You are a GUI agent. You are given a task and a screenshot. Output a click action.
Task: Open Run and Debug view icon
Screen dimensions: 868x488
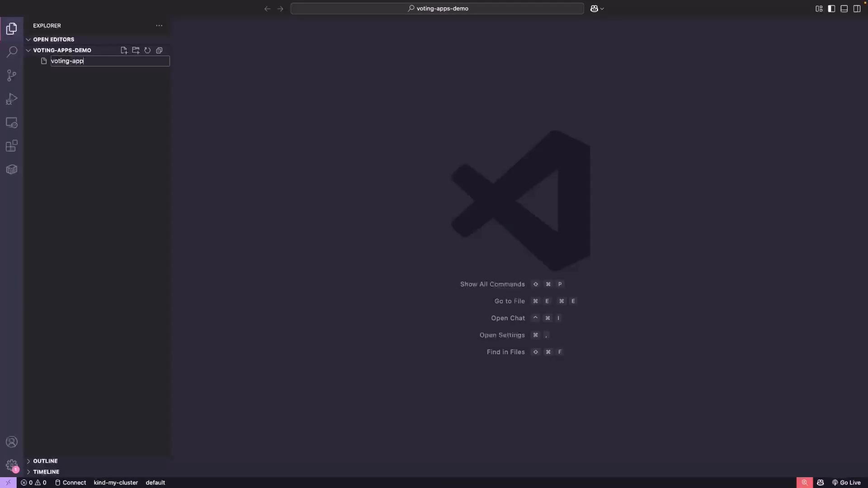12,99
